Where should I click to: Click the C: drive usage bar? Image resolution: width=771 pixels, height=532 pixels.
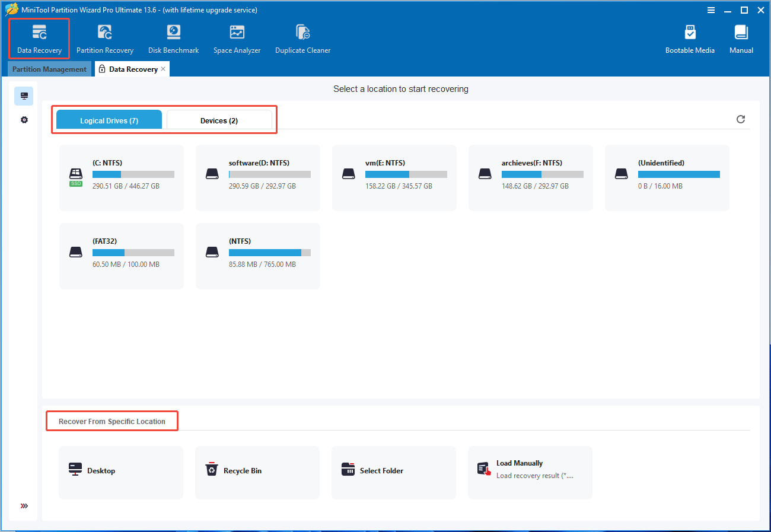point(133,174)
